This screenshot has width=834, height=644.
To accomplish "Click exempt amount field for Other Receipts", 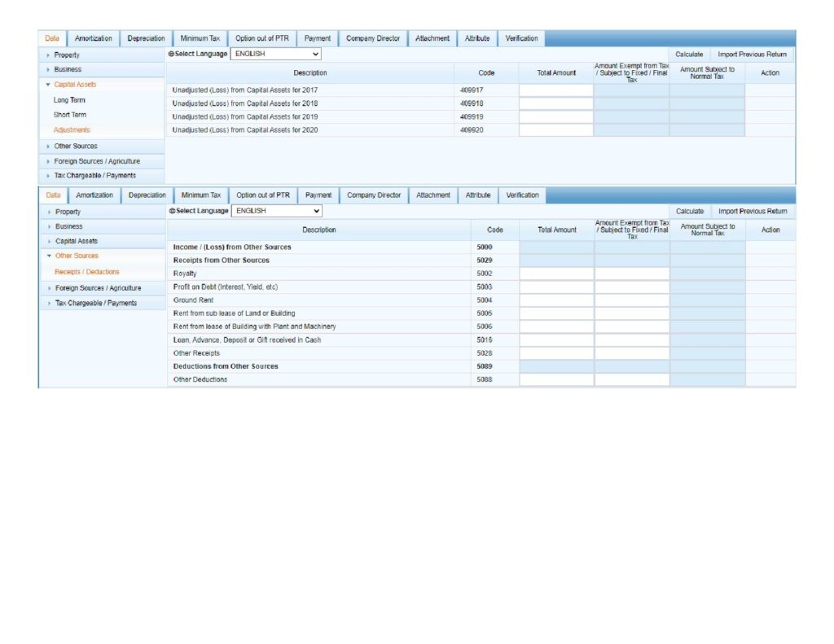I will click(x=632, y=353).
